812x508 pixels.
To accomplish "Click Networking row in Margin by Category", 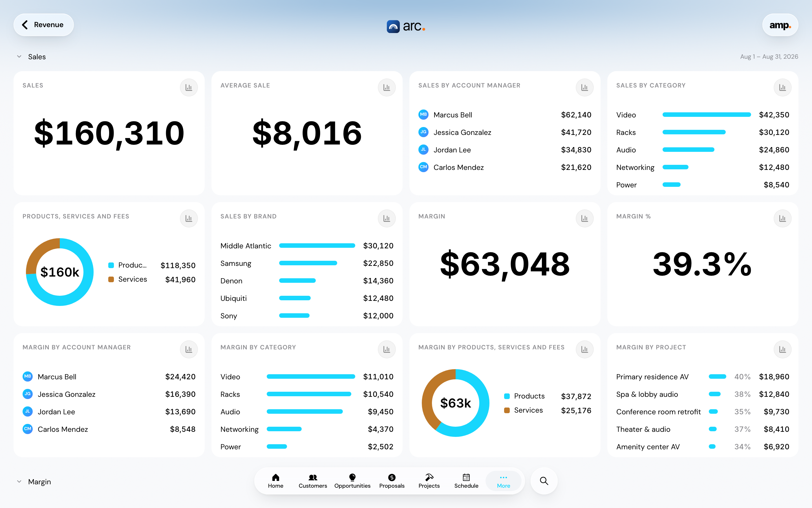I will pos(307,429).
